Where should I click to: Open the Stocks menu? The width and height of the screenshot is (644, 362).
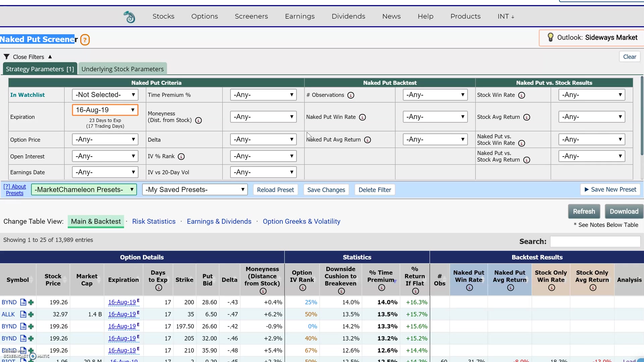click(x=163, y=16)
